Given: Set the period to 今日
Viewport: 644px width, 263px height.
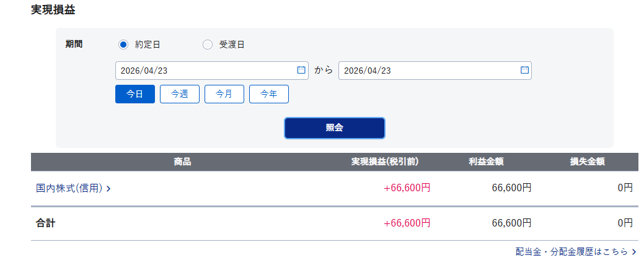Looking at the screenshot, I should 135,94.
